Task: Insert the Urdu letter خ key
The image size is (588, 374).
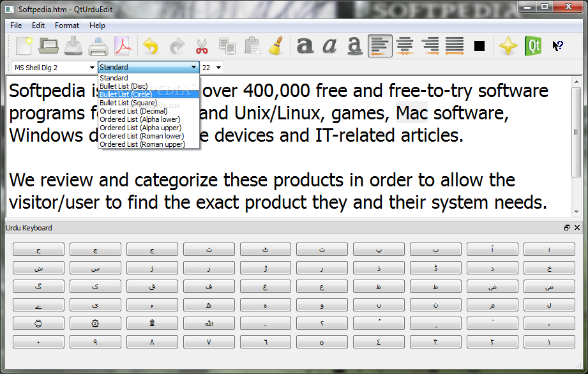Action: [549, 267]
